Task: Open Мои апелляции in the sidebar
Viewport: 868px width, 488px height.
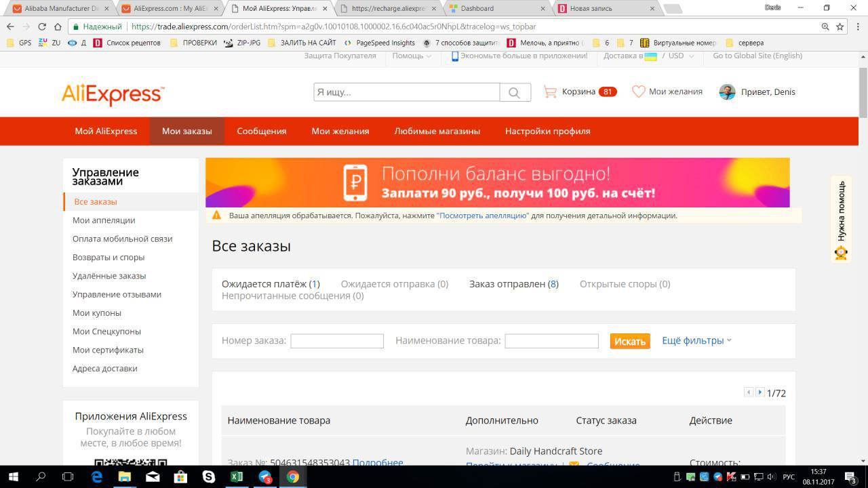Action: 104,220
